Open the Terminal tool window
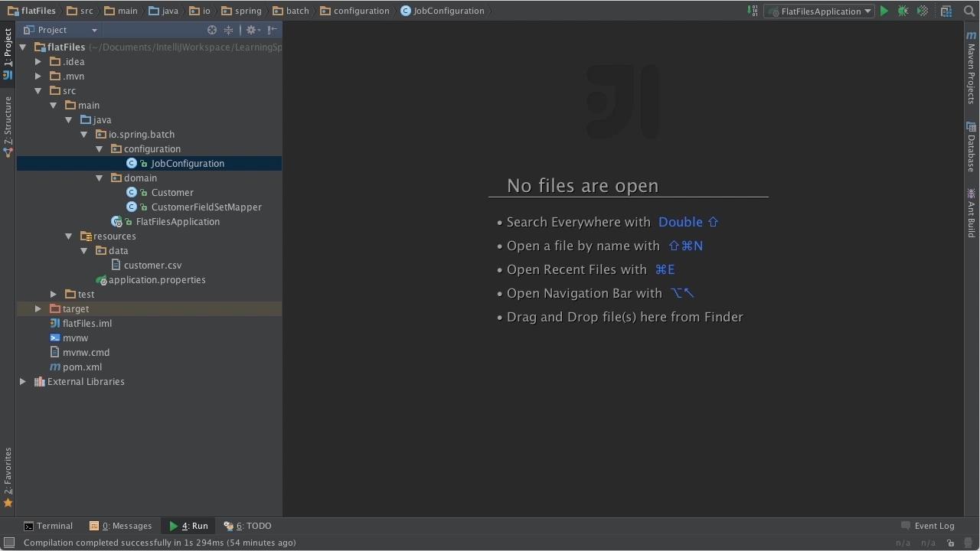The height and width of the screenshot is (551, 980). (48, 526)
